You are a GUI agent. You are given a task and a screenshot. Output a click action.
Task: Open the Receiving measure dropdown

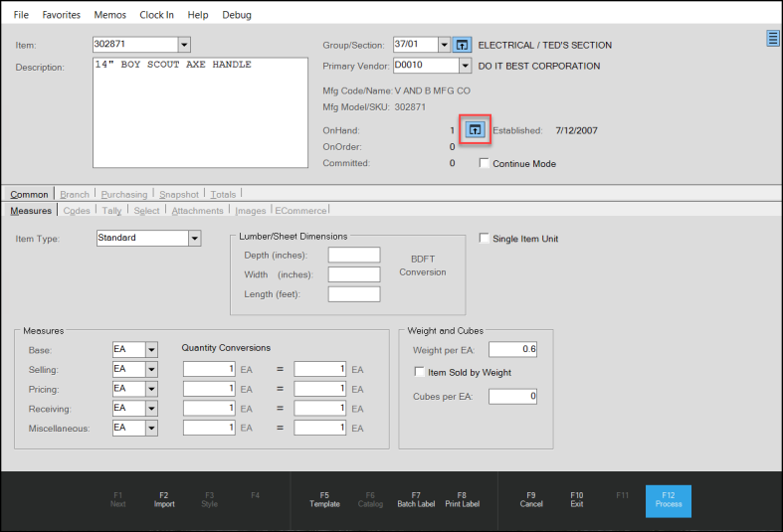click(x=151, y=409)
